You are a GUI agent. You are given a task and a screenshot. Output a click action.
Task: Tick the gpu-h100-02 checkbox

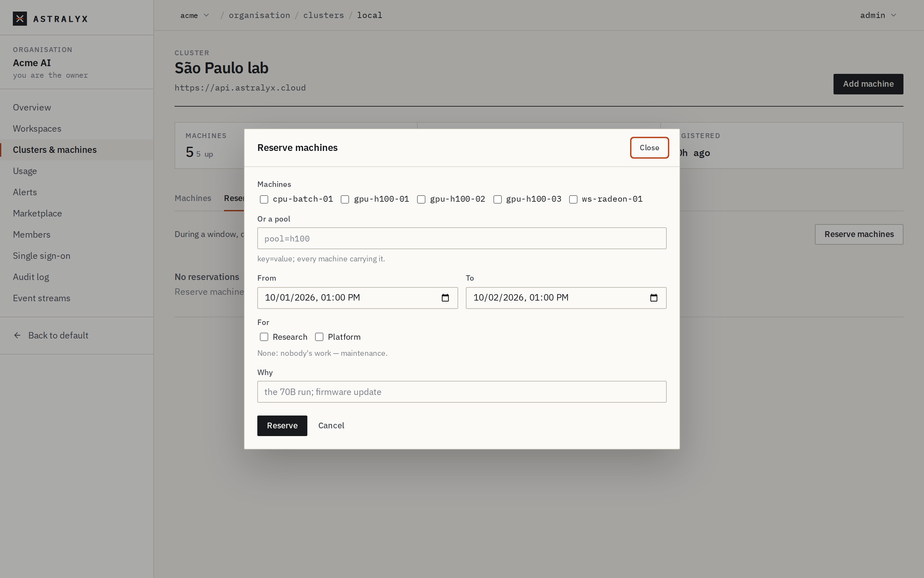tap(421, 199)
